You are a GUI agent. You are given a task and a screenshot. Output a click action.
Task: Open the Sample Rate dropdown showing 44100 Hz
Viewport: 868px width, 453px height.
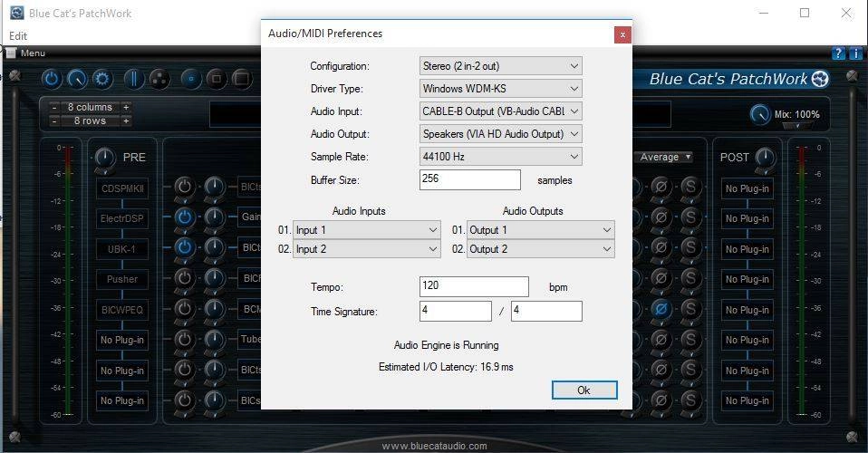tap(500, 157)
